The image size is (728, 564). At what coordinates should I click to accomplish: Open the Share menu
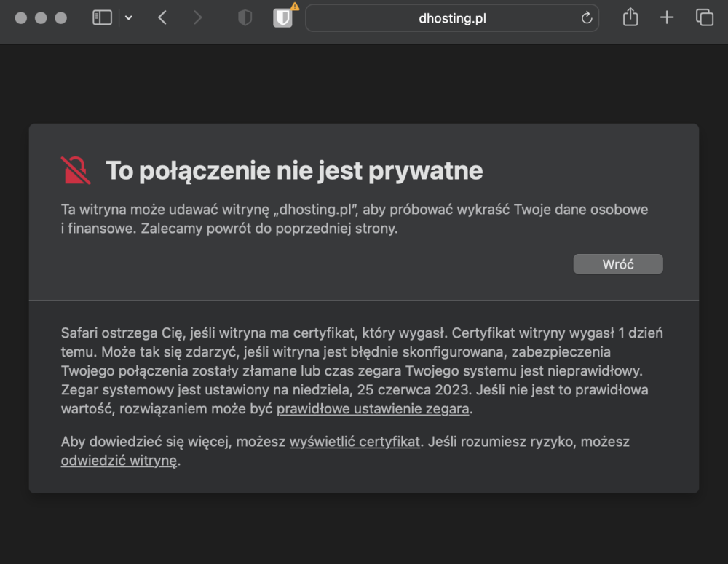coord(630,17)
